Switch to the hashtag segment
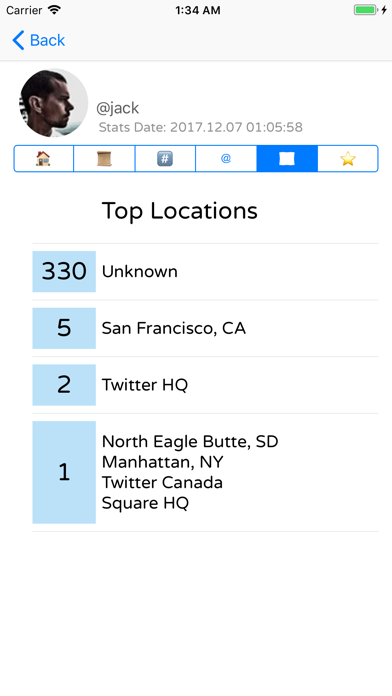 (x=165, y=158)
